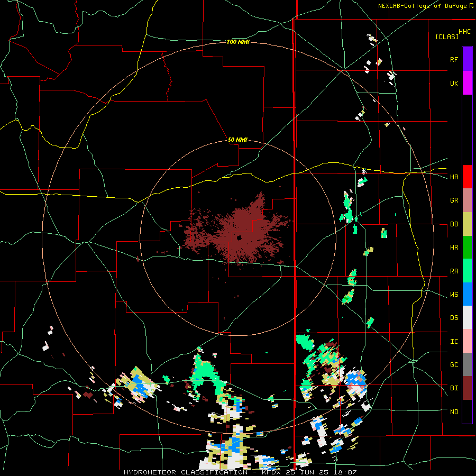Click the 'IC' legend label

click(454, 342)
